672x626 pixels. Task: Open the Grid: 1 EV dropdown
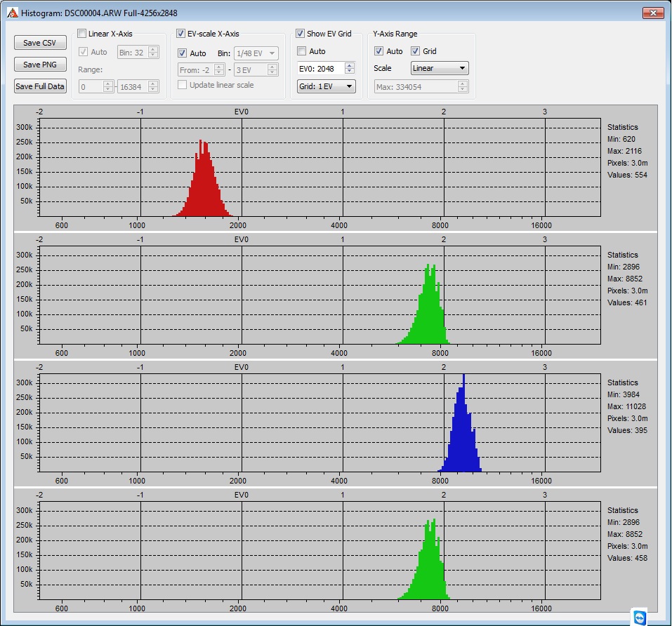click(x=326, y=86)
